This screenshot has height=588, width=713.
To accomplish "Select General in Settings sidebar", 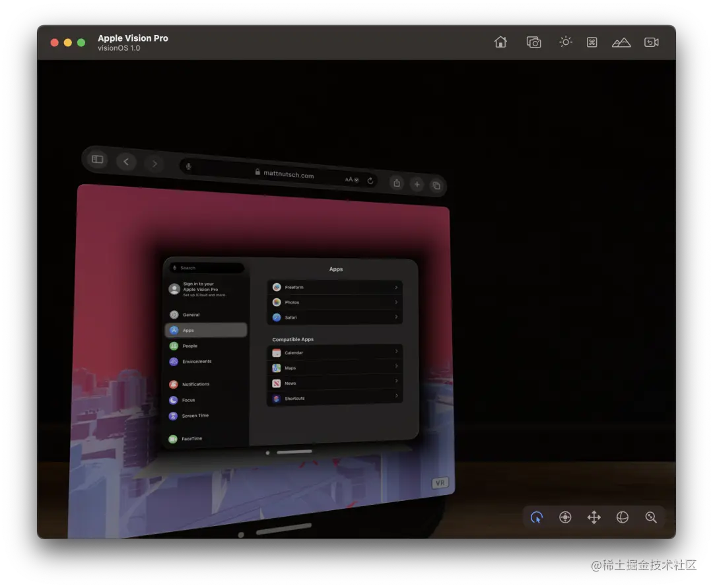I will [x=207, y=314].
